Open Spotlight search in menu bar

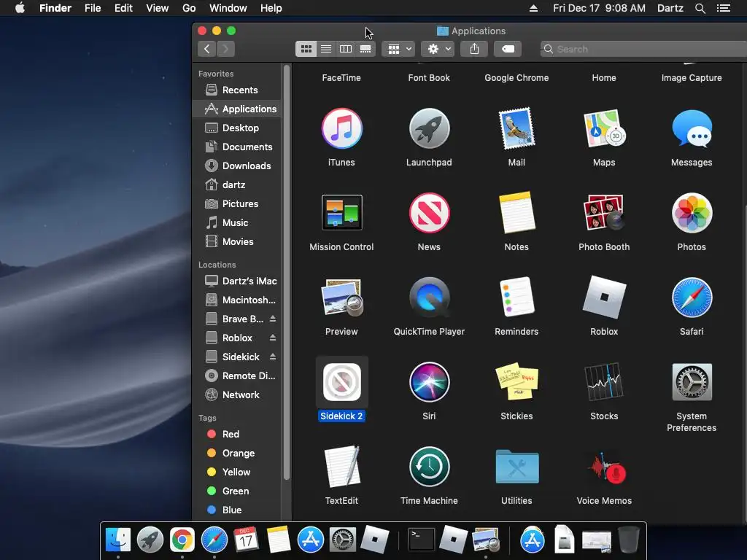[x=700, y=8]
